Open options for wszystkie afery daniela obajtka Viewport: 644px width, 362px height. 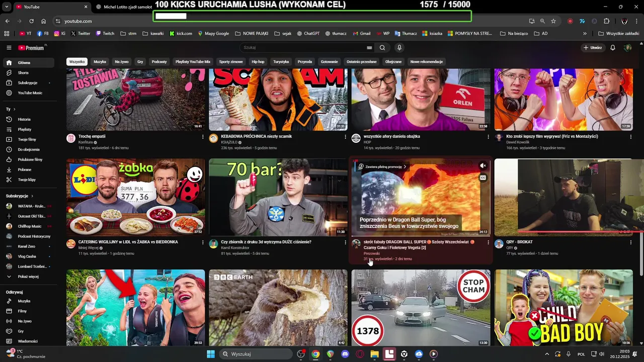pos(488,137)
